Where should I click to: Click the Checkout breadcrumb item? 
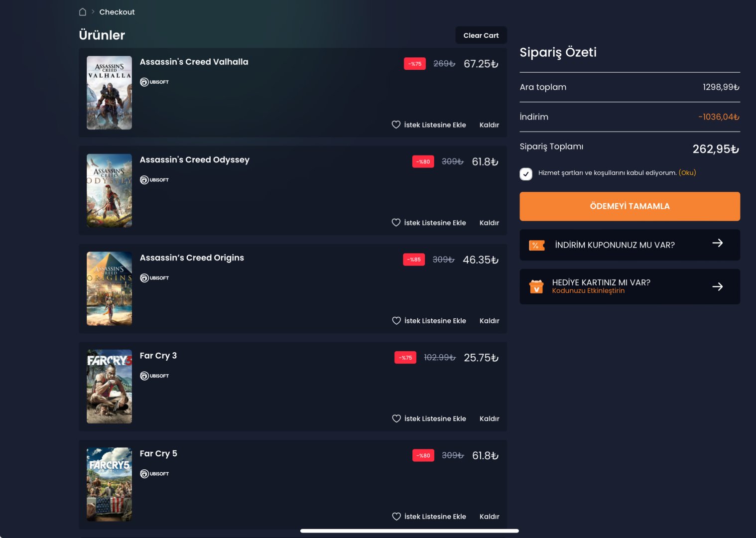click(117, 12)
